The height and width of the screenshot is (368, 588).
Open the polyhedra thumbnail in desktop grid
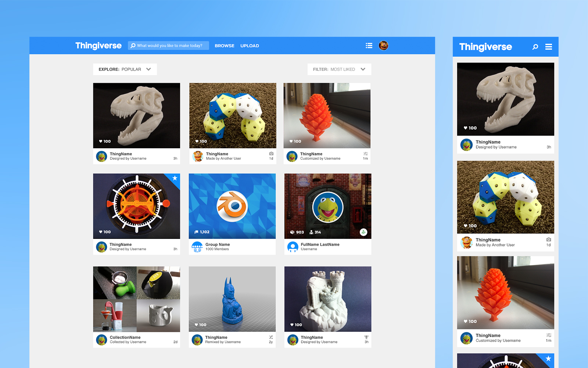point(233,116)
